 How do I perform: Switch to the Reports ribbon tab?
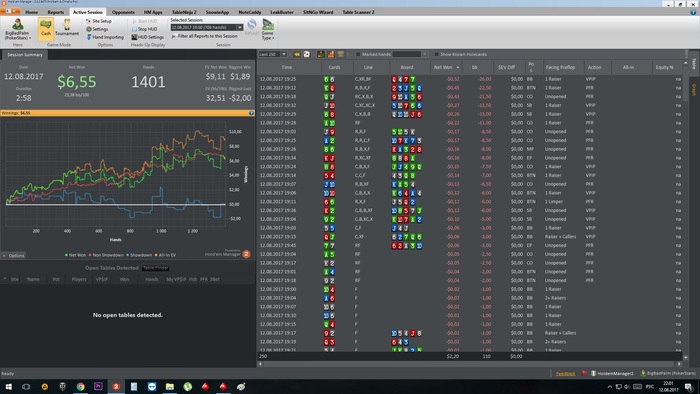point(56,12)
